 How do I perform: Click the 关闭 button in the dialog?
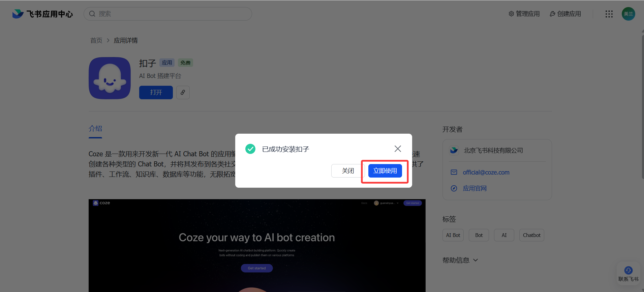tap(348, 171)
